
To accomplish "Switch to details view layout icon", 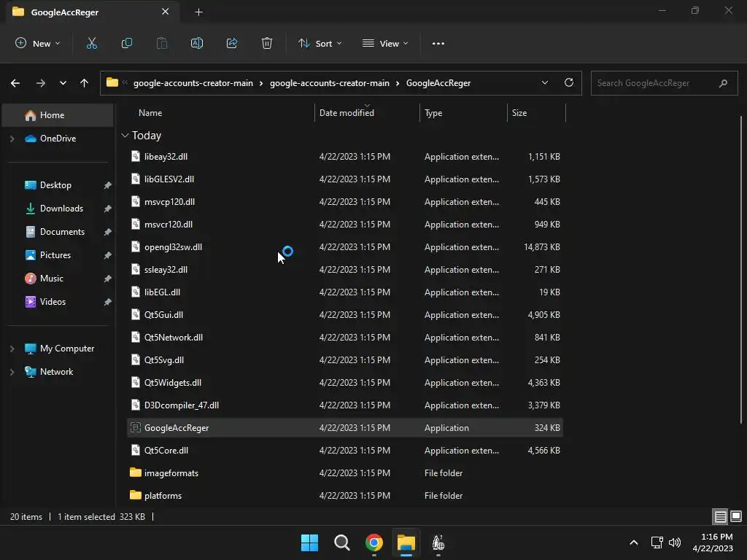I will 720,516.
